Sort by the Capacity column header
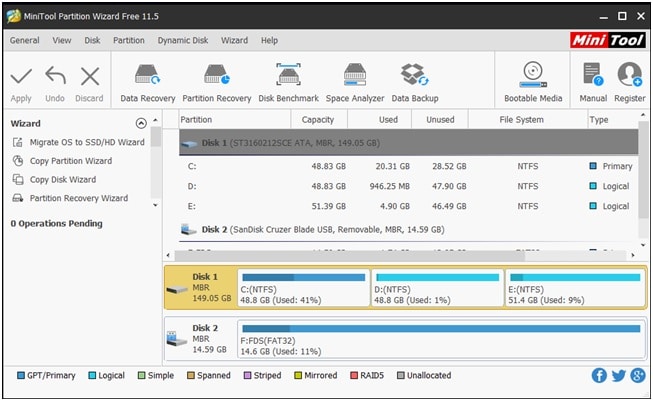 click(x=319, y=120)
